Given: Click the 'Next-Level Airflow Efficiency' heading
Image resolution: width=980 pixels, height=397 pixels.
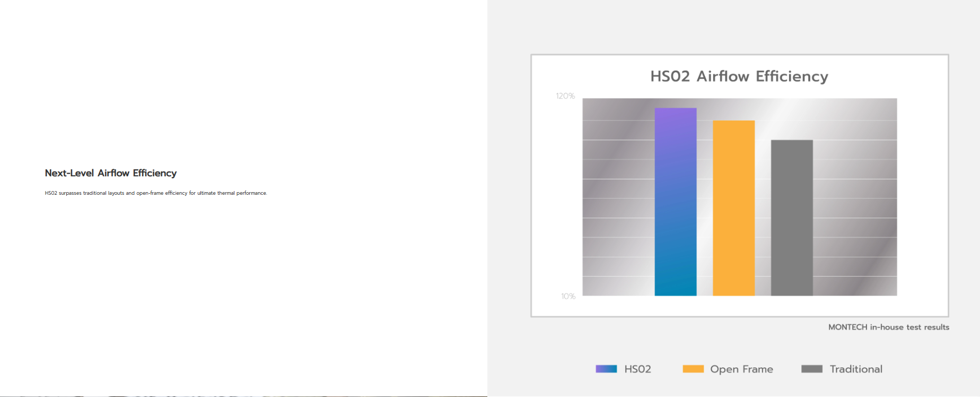Looking at the screenshot, I should [111, 173].
